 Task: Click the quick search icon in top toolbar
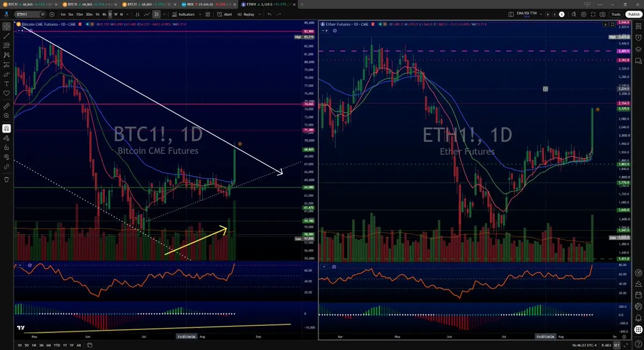(574, 14)
